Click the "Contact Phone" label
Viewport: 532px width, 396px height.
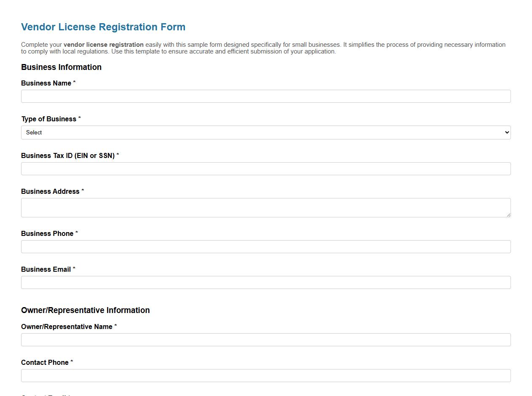pos(45,362)
